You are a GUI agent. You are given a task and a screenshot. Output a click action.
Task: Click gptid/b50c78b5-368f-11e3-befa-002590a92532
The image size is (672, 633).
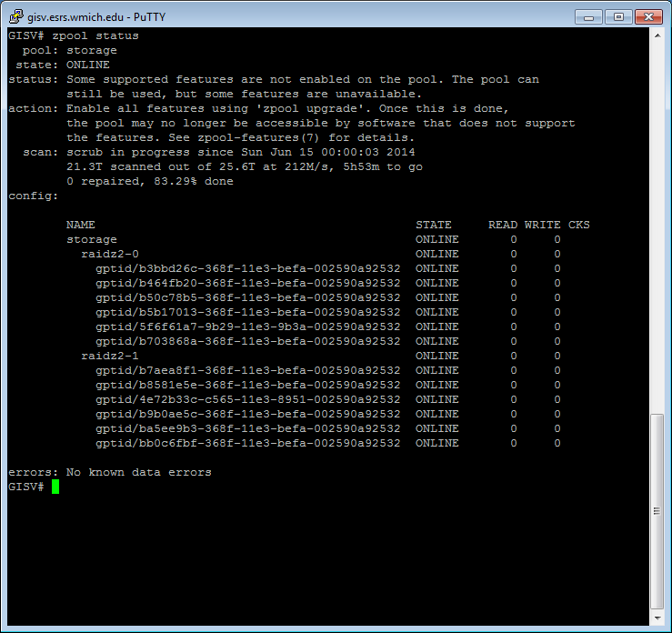[x=247, y=298]
